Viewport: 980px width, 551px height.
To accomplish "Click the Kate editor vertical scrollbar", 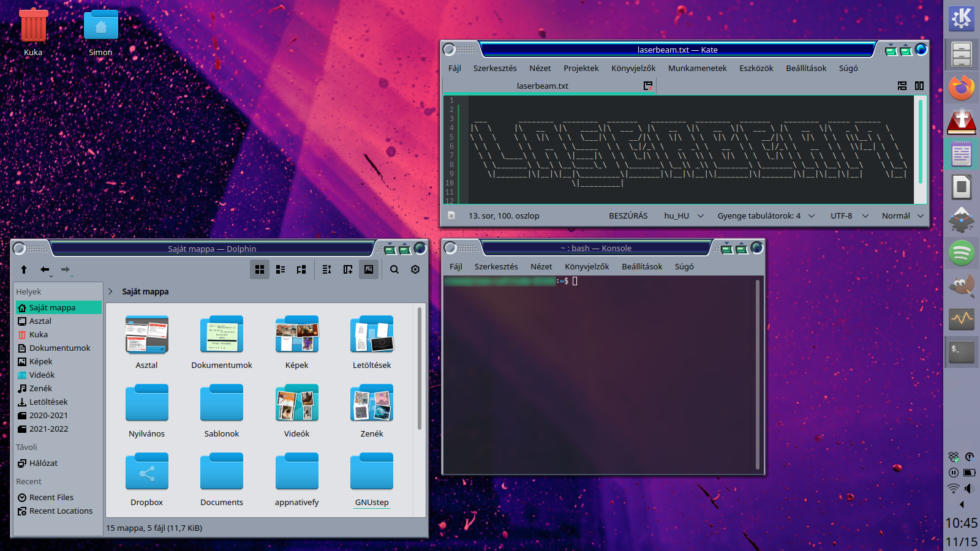I will 920,142.
